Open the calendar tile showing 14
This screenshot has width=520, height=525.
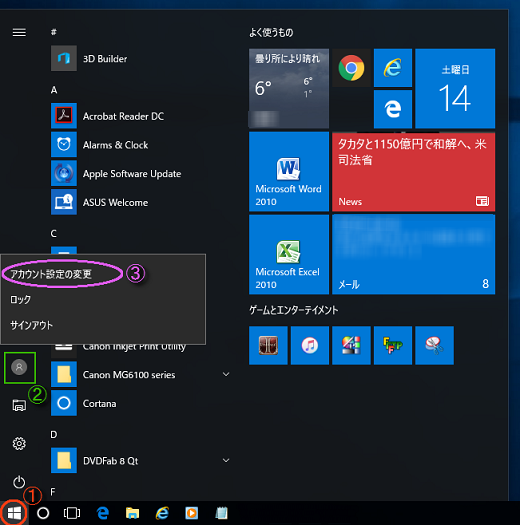point(455,88)
